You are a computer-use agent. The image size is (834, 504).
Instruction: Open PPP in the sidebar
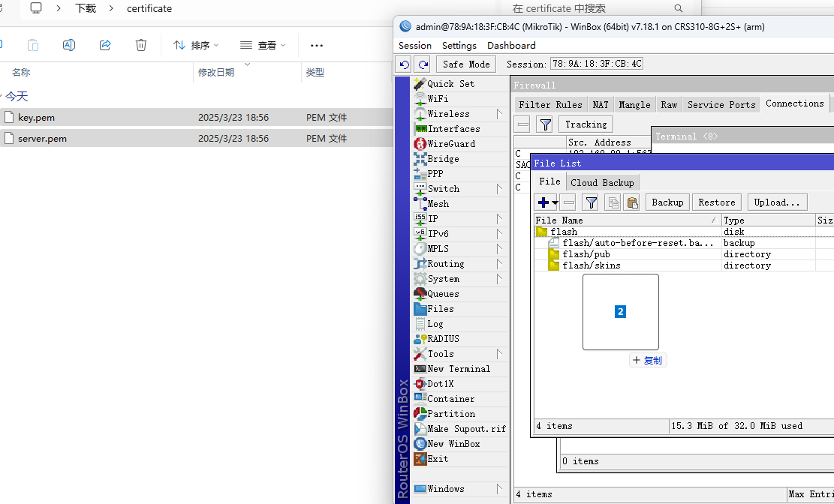[461, 174]
